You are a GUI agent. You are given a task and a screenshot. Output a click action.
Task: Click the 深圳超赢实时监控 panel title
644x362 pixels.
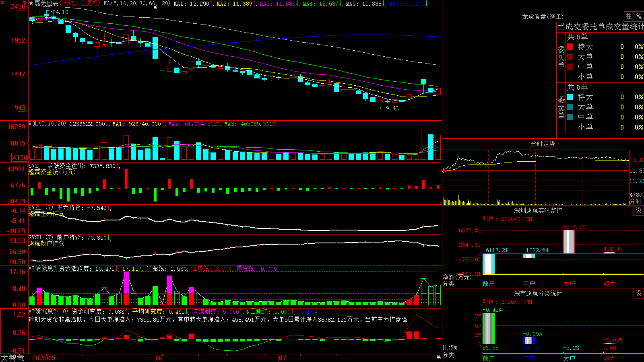pyautogui.click(x=538, y=210)
